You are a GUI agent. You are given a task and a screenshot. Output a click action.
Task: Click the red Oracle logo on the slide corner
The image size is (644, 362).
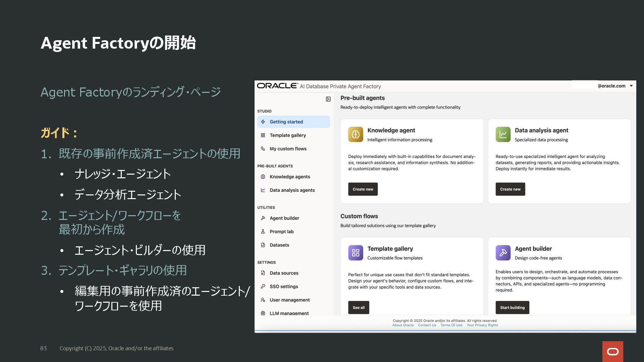pyautogui.click(x=612, y=351)
